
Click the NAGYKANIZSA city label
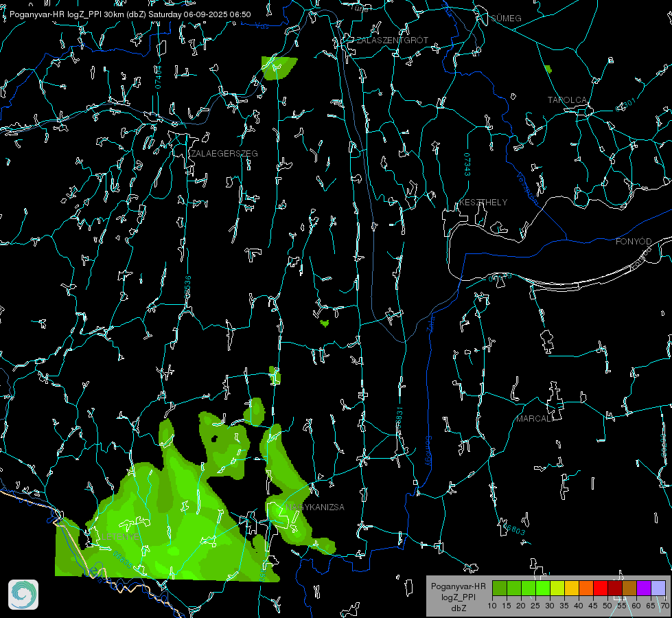click(315, 507)
